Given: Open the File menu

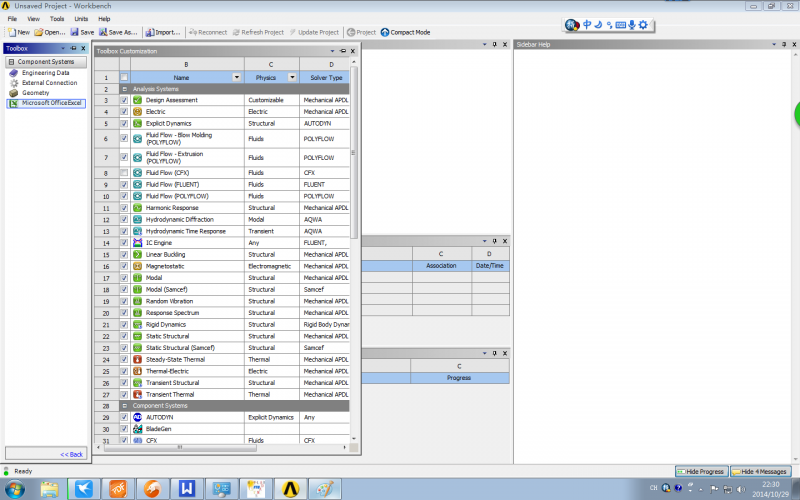Looking at the screenshot, I should (12, 19).
